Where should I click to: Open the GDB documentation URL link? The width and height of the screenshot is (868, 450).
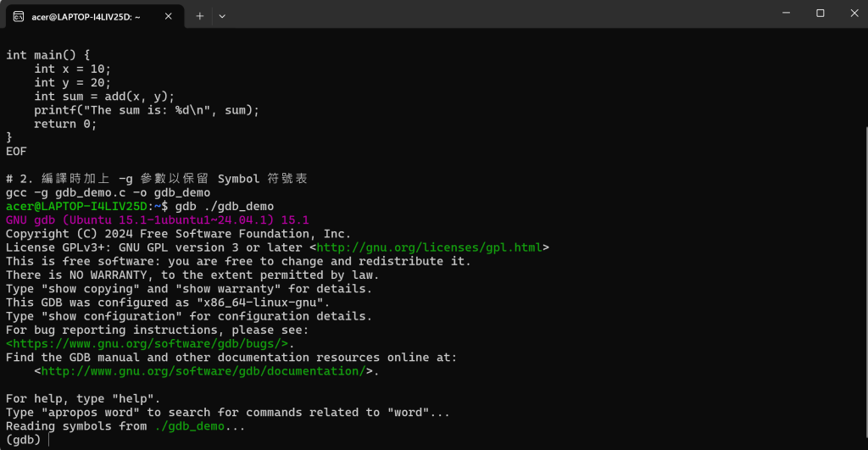coord(203,371)
